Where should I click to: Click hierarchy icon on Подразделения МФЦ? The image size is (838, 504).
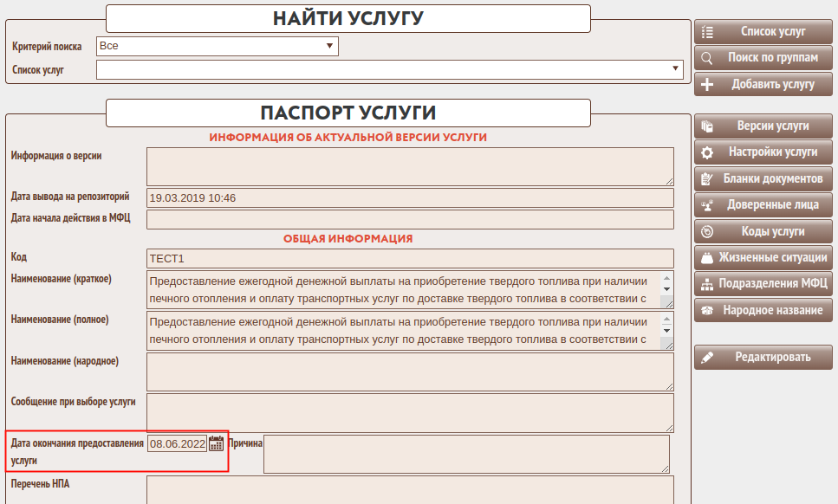(x=707, y=284)
